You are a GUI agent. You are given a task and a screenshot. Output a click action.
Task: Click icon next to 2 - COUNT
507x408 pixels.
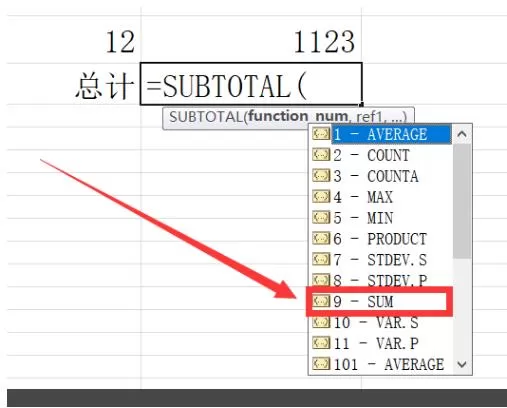321,155
